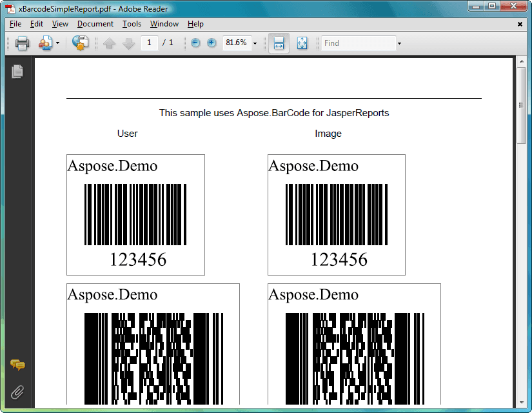Open the Edit menu
The width and height of the screenshot is (532, 413).
pos(37,24)
